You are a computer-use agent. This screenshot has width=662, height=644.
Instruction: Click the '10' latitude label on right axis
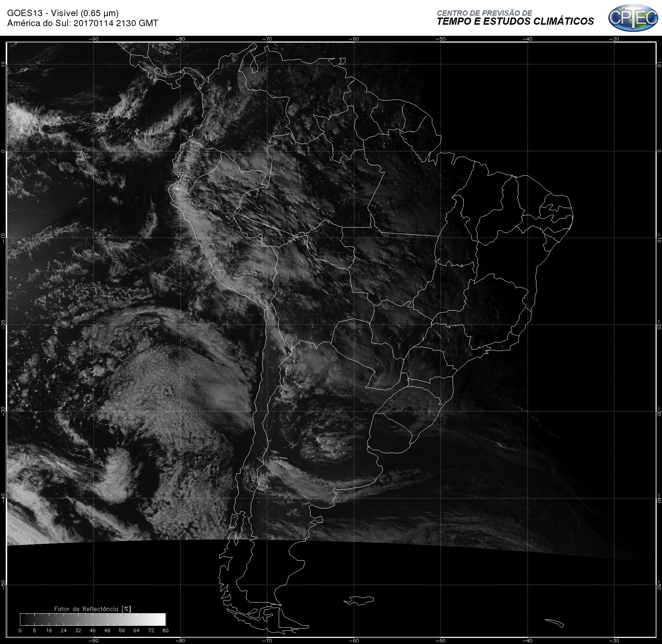(659, 64)
